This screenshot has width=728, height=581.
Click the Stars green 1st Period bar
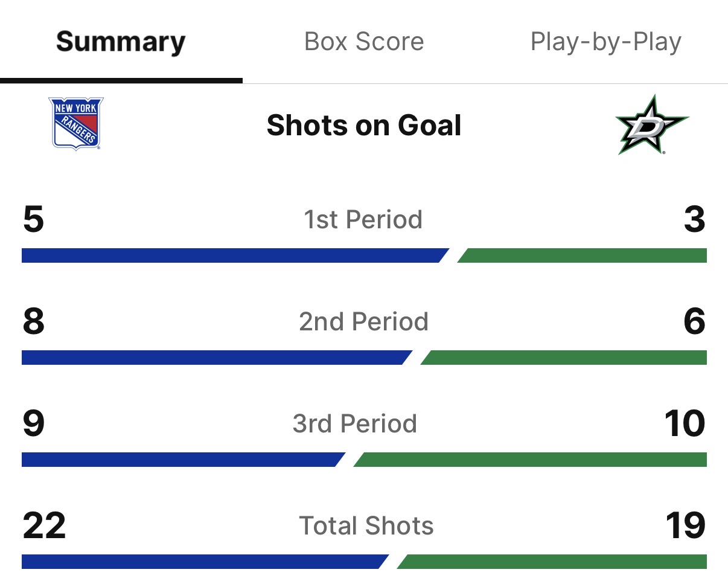(x=583, y=255)
